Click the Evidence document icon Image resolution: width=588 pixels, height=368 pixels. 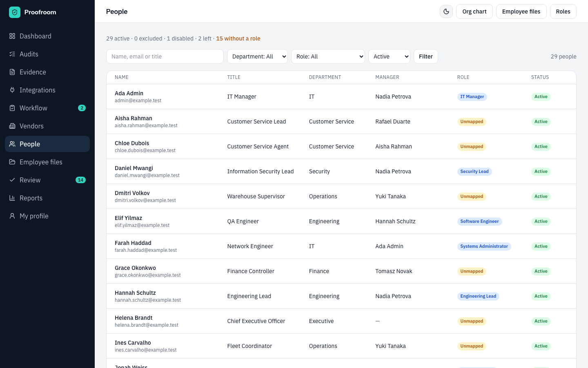pos(12,72)
